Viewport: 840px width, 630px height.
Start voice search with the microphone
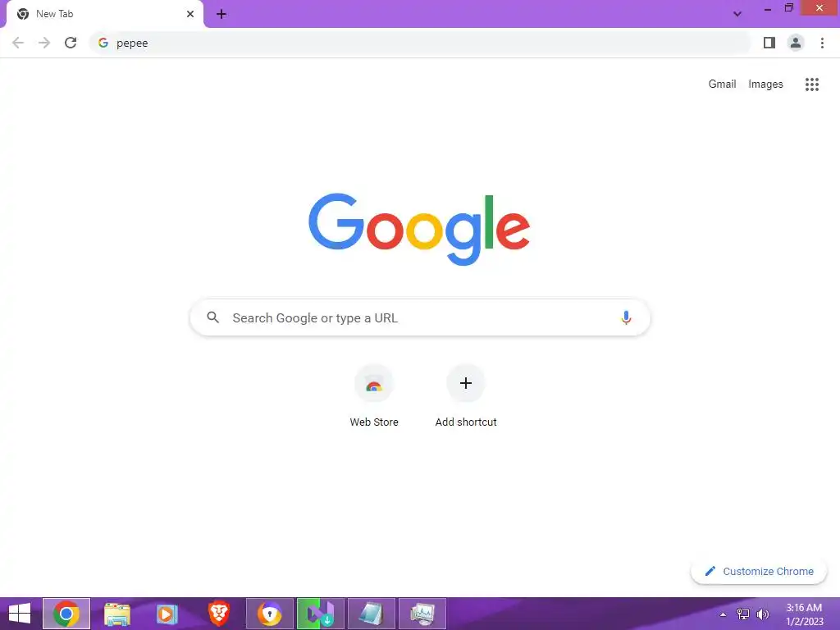click(x=626, y=317)
